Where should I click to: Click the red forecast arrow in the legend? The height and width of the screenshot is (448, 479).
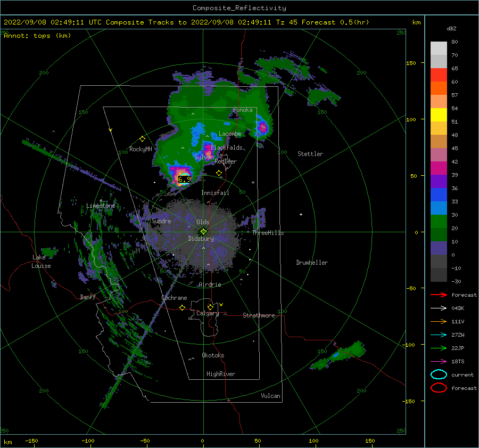click(x=439, y=295)
